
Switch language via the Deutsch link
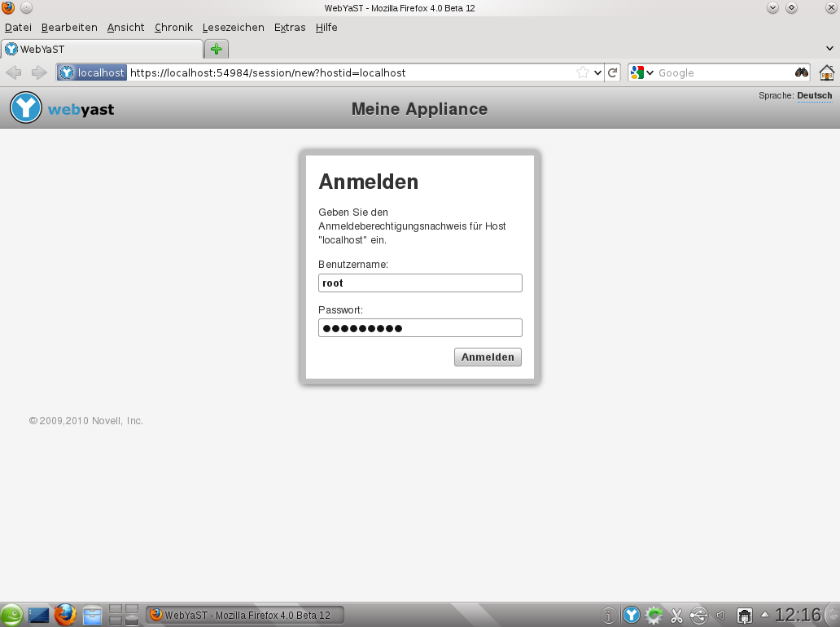[x=814, y=95]
